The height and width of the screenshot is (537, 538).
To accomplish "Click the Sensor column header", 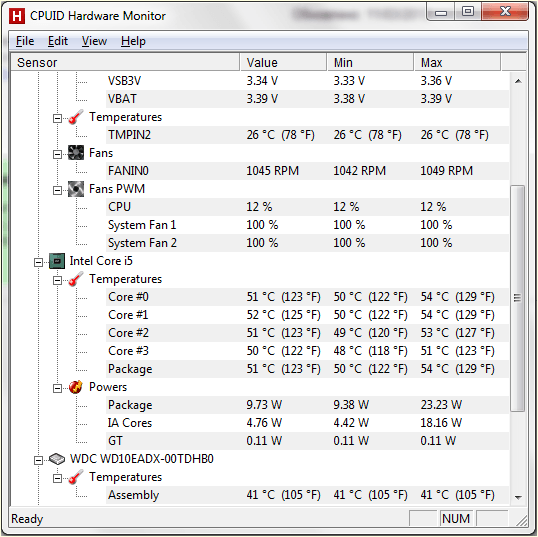I will [x=125, y=62].
